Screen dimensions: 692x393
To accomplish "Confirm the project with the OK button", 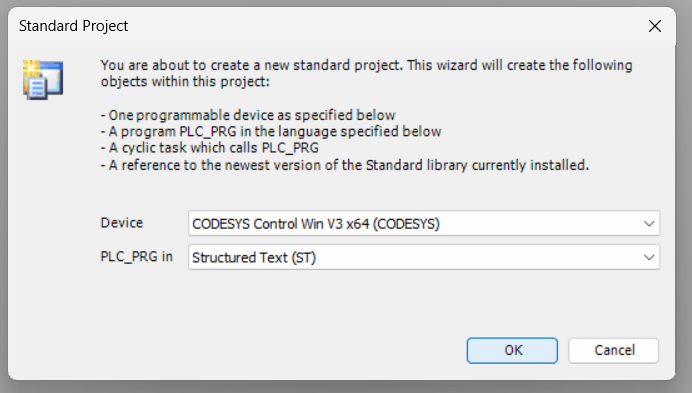I will coord(512,351).
